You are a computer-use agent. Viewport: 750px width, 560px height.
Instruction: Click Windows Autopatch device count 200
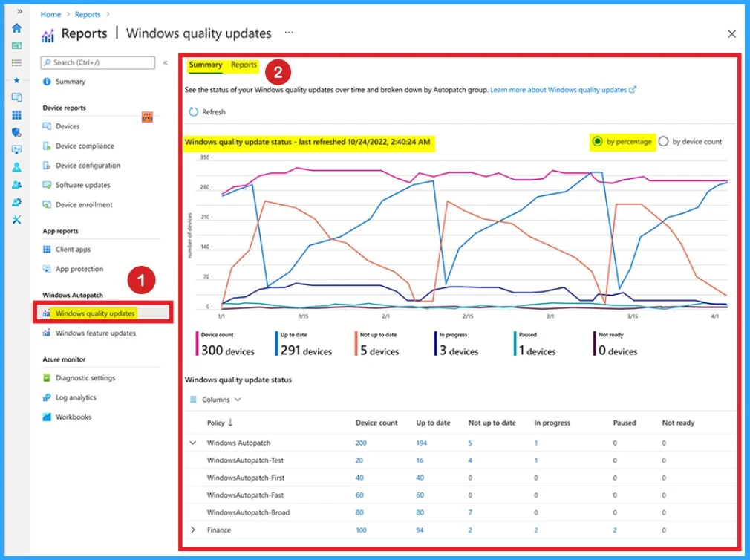pyautogui.click(x=361, y=443)
